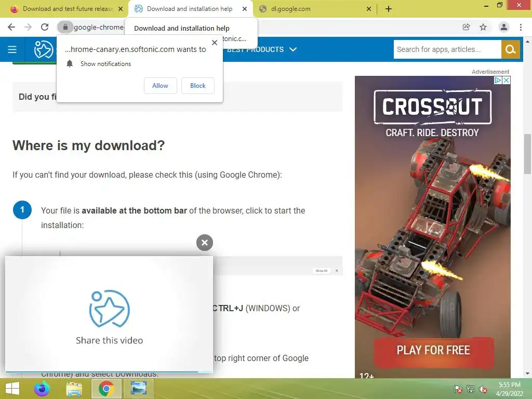Click the Share this video text
This screenshot has width=532, height=399.
(x=109, y=340)
